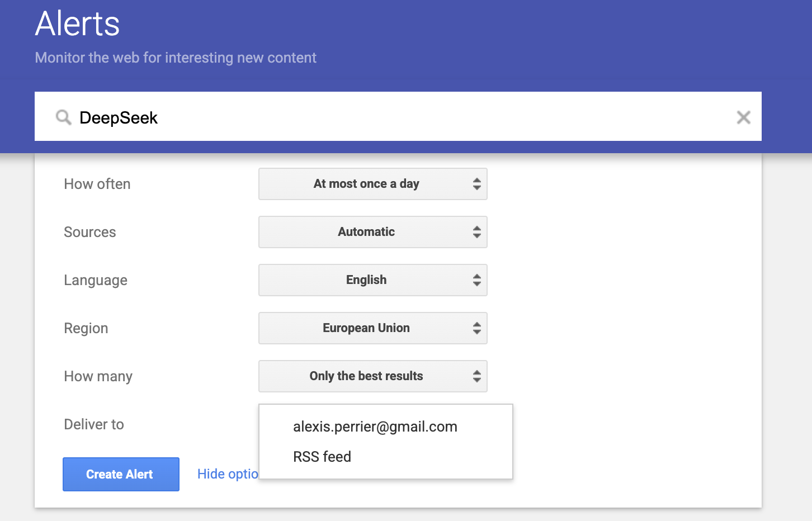The image size is (812, 521).
Task: Click the Language label
Action: tap(96, 280)
